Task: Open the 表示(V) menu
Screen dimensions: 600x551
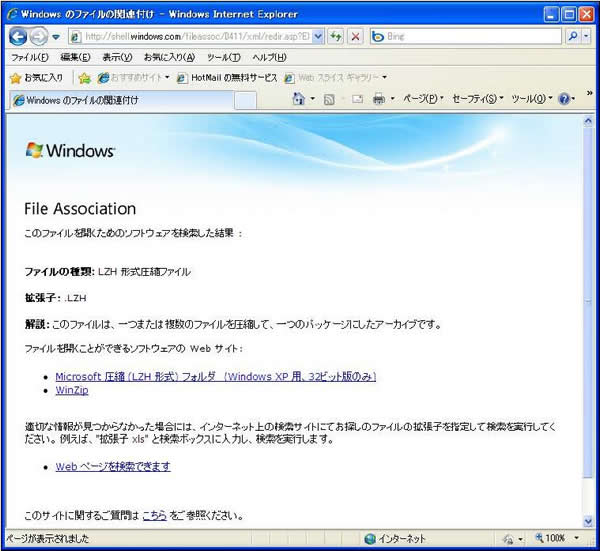Action: tap(117, 57)
